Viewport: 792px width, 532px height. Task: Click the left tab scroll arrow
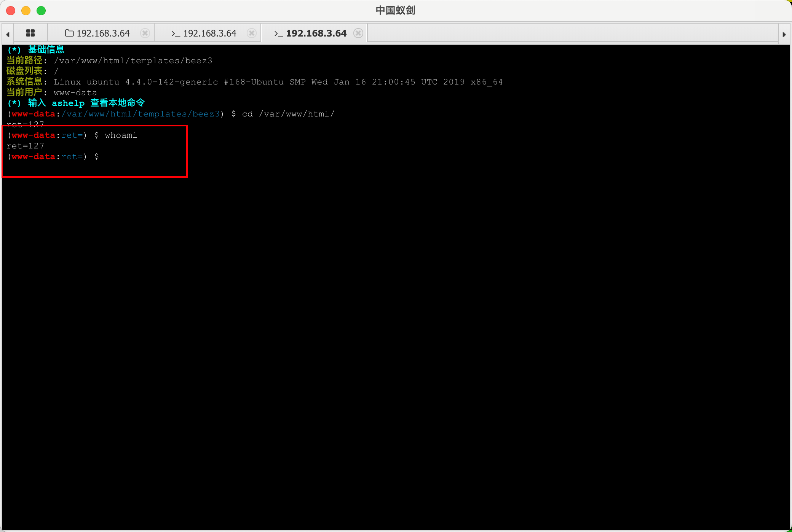8,34
